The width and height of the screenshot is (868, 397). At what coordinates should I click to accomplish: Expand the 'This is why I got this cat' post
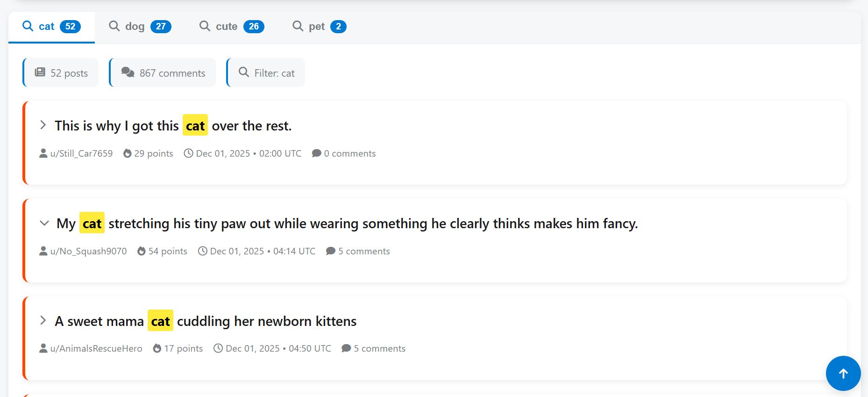[43, 125]
